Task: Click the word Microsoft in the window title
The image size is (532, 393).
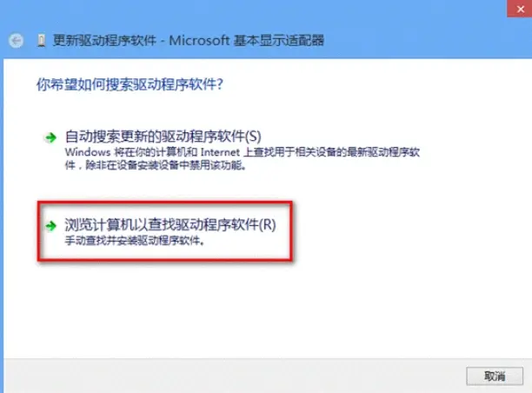Action: coord(200,40)
